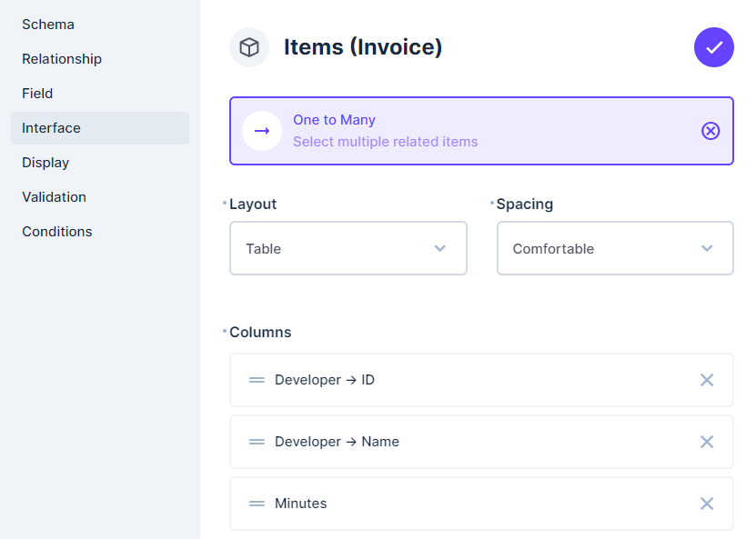Save field with the purple checkmark button

(713, 47)
